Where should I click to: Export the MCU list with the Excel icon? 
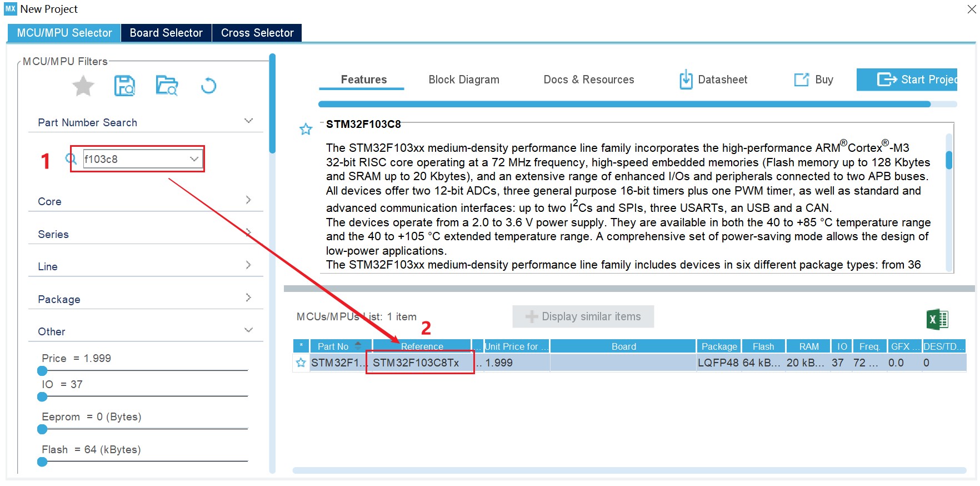[x=937, y=319]
